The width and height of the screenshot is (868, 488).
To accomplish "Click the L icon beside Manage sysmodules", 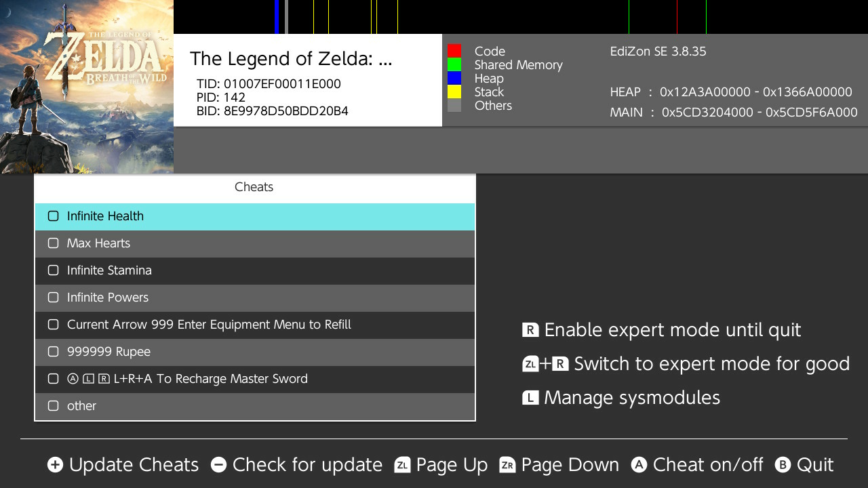I will pyautogui.click(x=530, y=398).
